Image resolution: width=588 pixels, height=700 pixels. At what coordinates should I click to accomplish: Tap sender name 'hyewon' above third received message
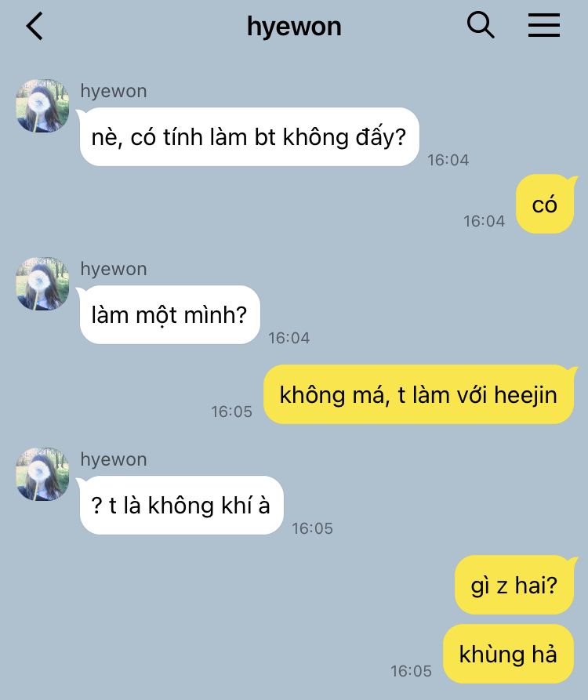(x=114, y=459)
